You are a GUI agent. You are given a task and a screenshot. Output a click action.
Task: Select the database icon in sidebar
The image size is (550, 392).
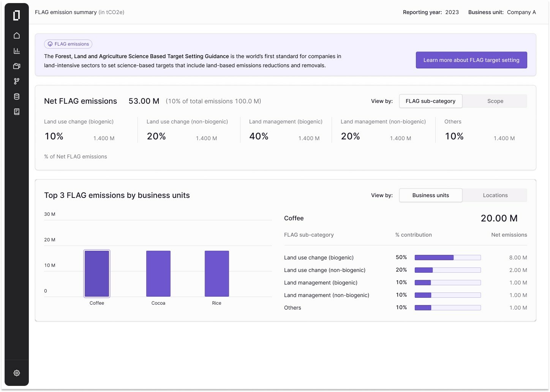pos(17,96)
